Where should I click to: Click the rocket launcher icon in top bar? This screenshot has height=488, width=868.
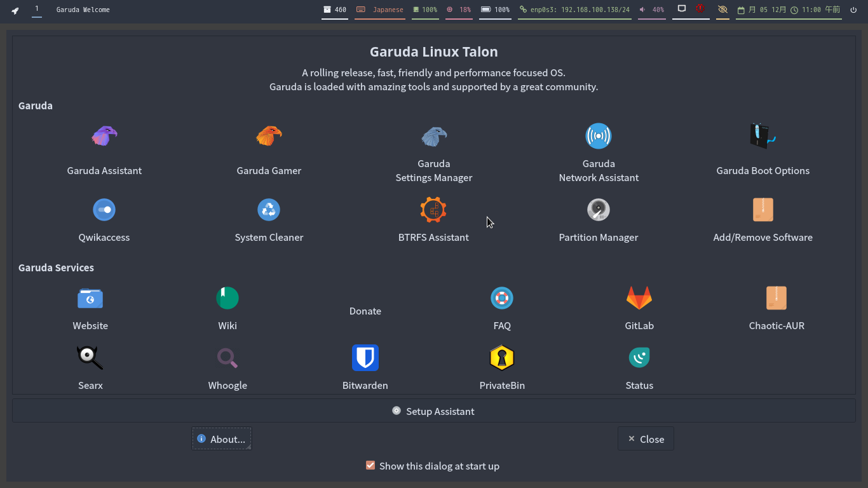pyautogui.click(x=15, y=10)
